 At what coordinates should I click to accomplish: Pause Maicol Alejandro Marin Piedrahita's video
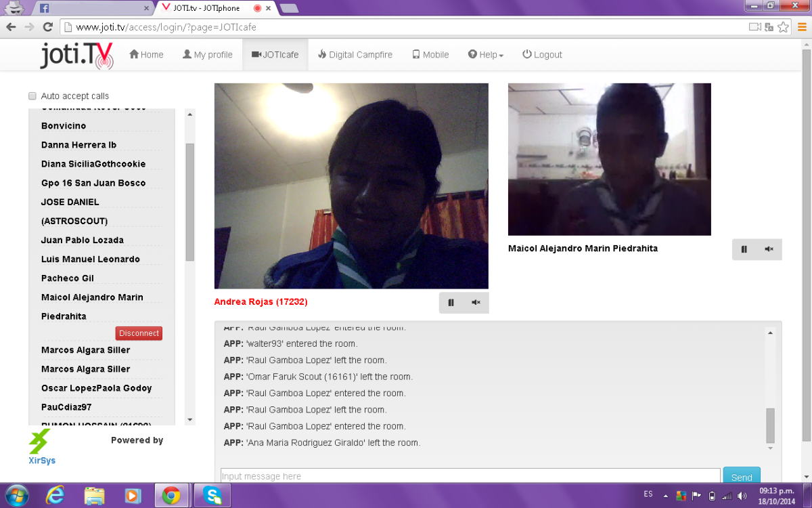coord(744,249)
